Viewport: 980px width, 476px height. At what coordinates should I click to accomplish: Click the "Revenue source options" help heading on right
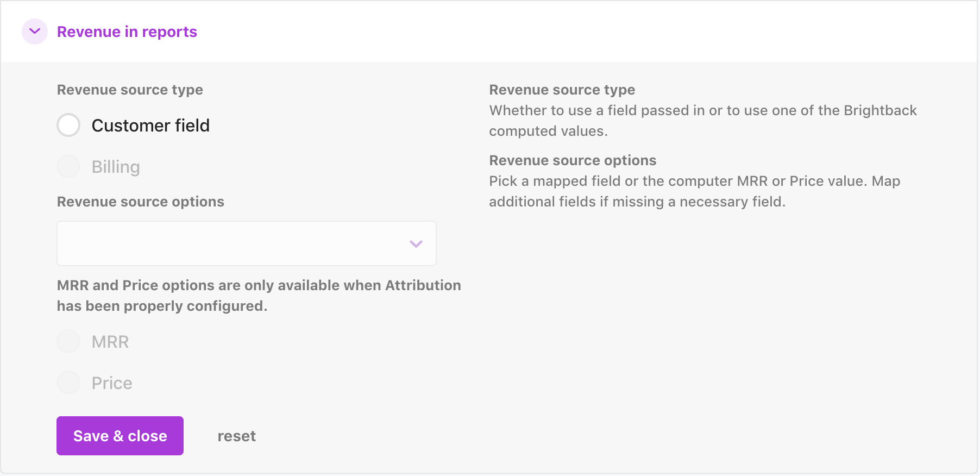coord(573,160)
